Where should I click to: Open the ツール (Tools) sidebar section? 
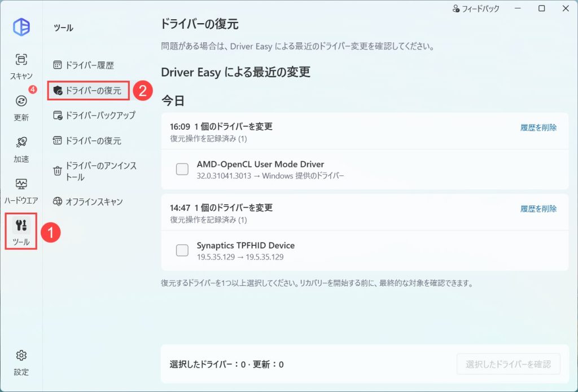pyautogui.click(x=21, y=231)
